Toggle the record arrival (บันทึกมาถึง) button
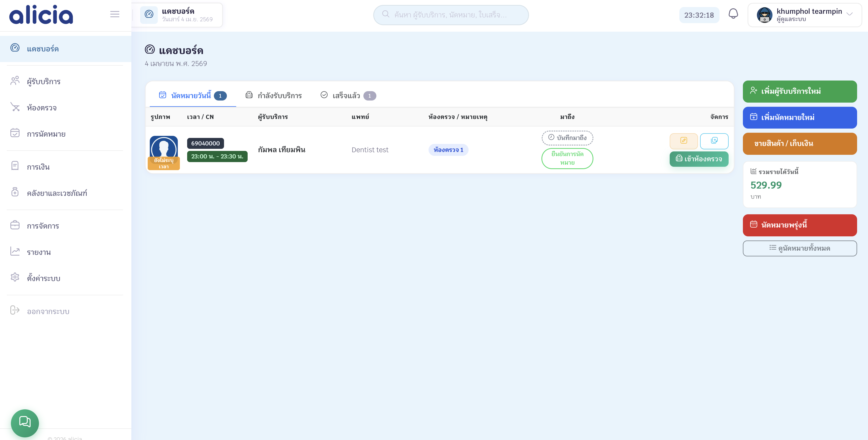Image resolution: width=868 pixels, height=440 pixels. pos(567,138)
